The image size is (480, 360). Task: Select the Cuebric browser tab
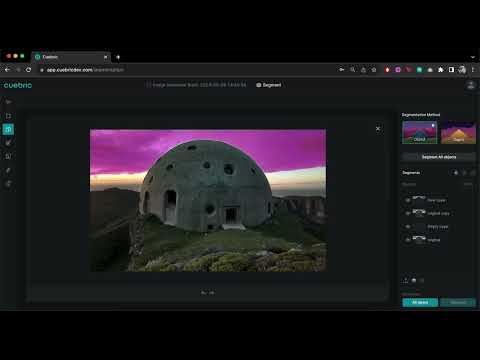(71, 57)
